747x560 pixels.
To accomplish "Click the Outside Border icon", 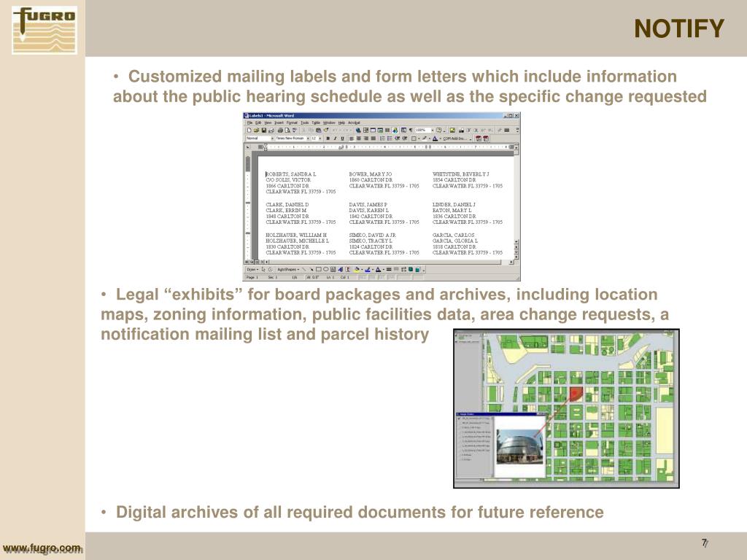I will click(414, 138).
